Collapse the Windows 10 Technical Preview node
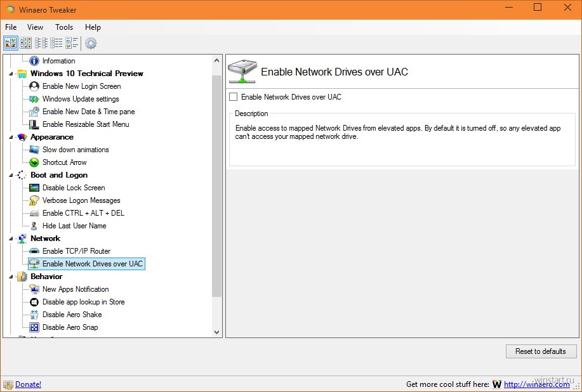The image size is (582, 392). (11, 74)
